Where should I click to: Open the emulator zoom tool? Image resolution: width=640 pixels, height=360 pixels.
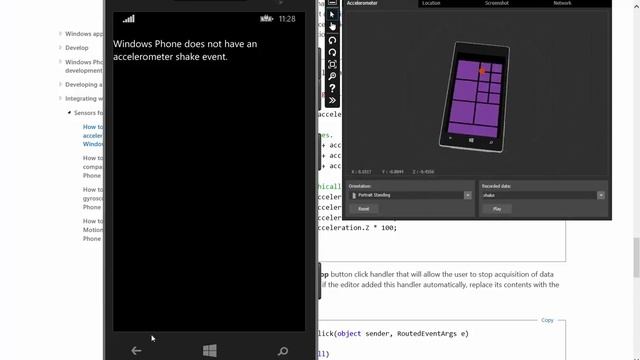(x=332, y=76)
